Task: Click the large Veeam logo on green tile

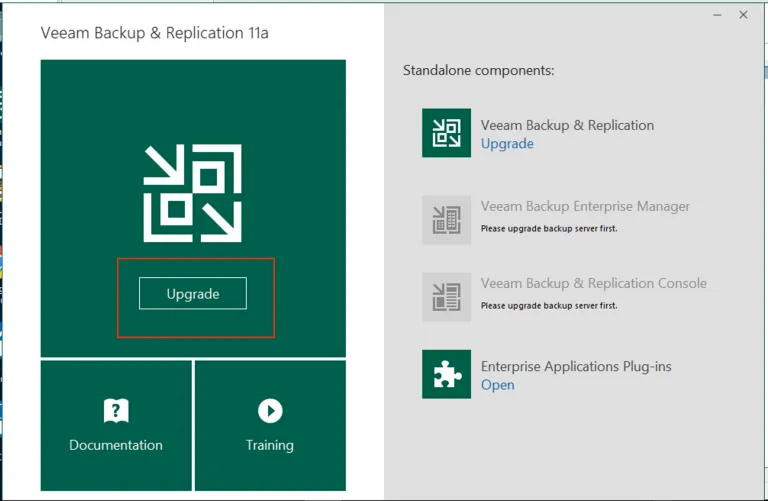Action: 192,193
